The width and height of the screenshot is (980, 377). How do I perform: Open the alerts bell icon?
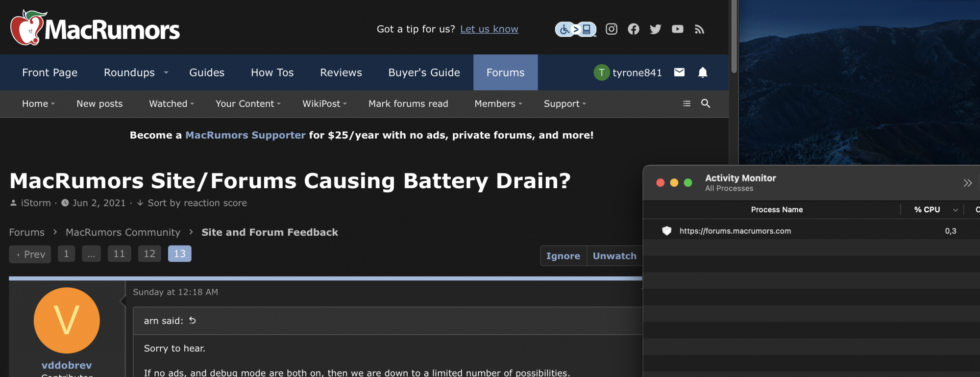coord(703,73)
